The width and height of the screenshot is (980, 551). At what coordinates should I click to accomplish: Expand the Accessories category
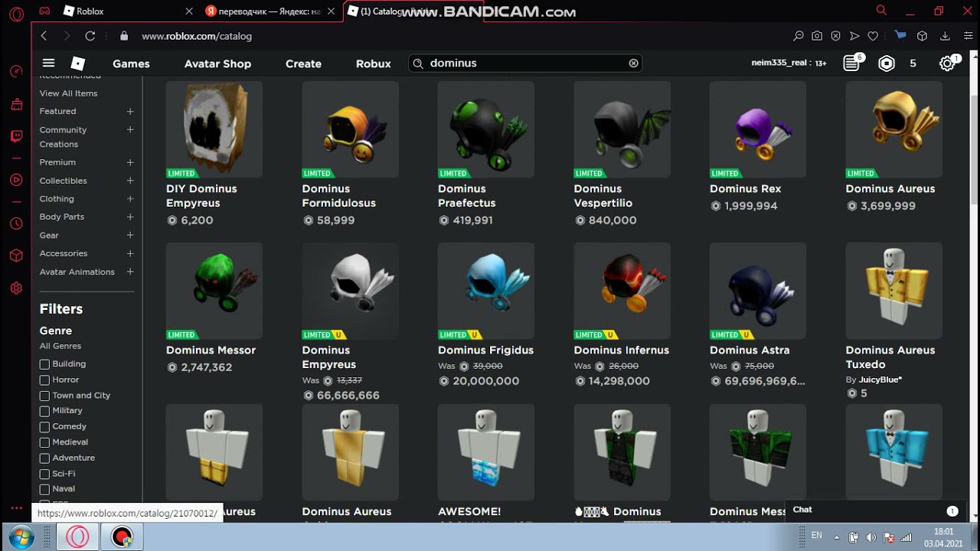pos(130,253)
